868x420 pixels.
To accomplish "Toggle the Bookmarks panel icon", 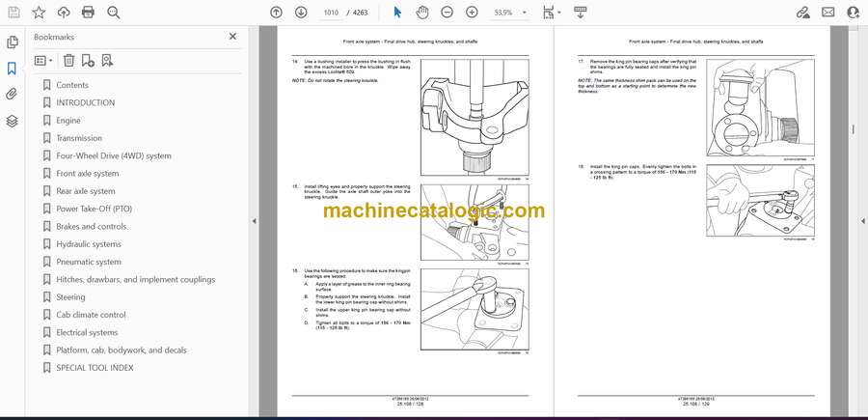I will coord(13,69).
